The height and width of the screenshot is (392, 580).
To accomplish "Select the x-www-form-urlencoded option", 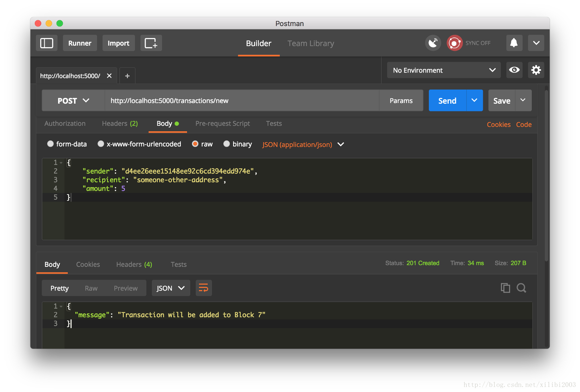I will tap(101, 144).
